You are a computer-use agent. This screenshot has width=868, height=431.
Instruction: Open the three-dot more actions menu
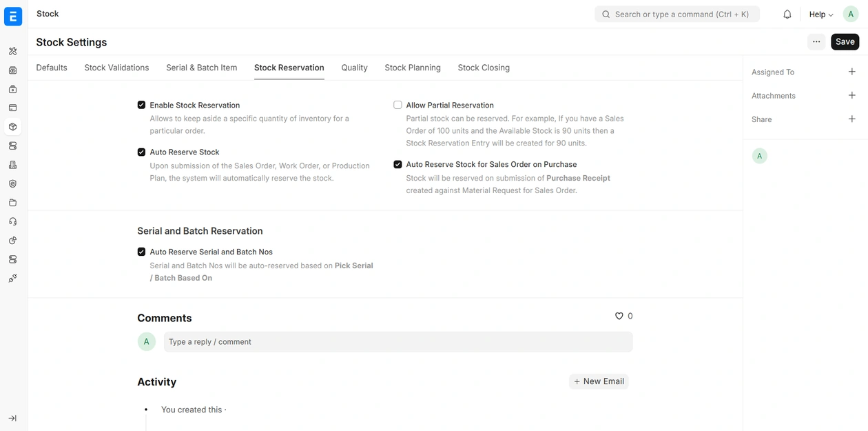click(x=816, y=42)
